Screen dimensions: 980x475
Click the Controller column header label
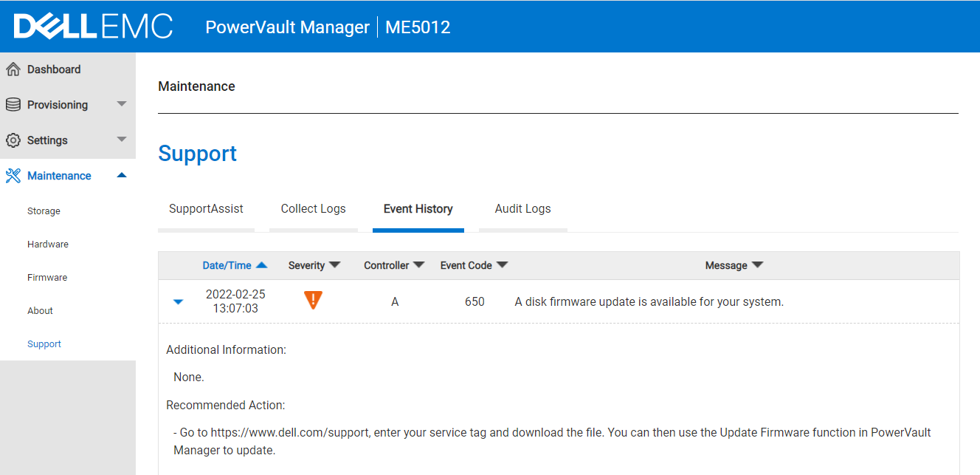386,265
